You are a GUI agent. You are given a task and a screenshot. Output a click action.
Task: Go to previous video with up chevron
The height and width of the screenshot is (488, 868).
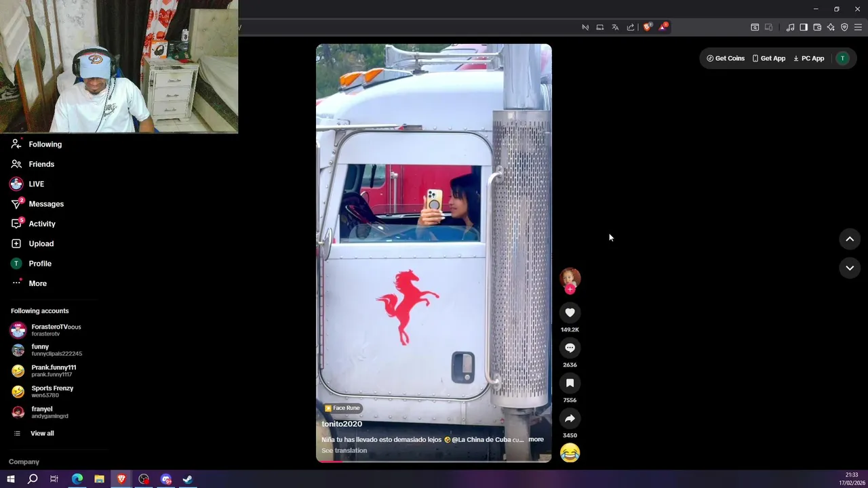pos(850,239)
